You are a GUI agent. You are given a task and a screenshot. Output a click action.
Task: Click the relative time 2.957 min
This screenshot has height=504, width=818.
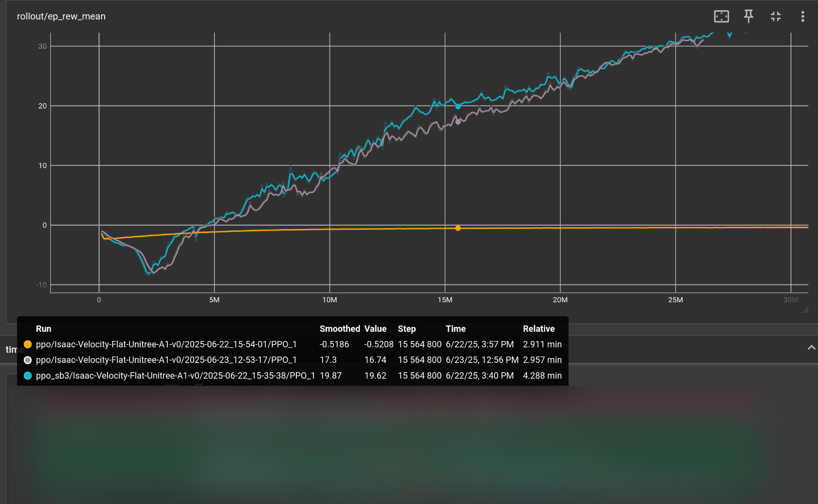[542, 360]
